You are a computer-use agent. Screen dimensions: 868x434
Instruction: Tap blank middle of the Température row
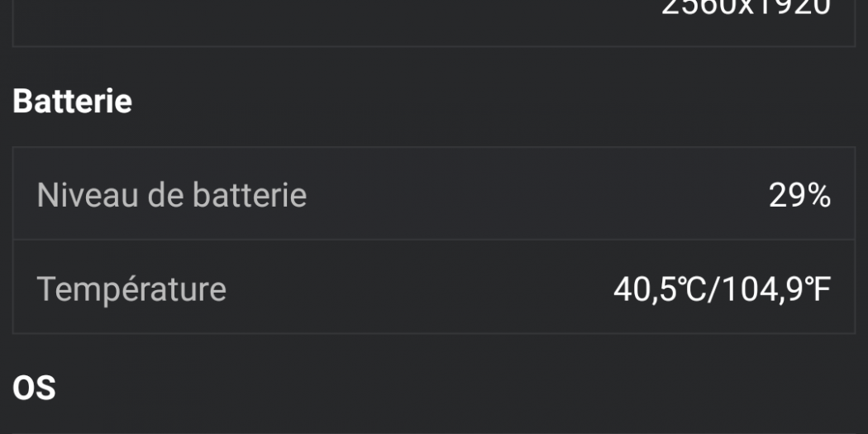tap(413, 289)
